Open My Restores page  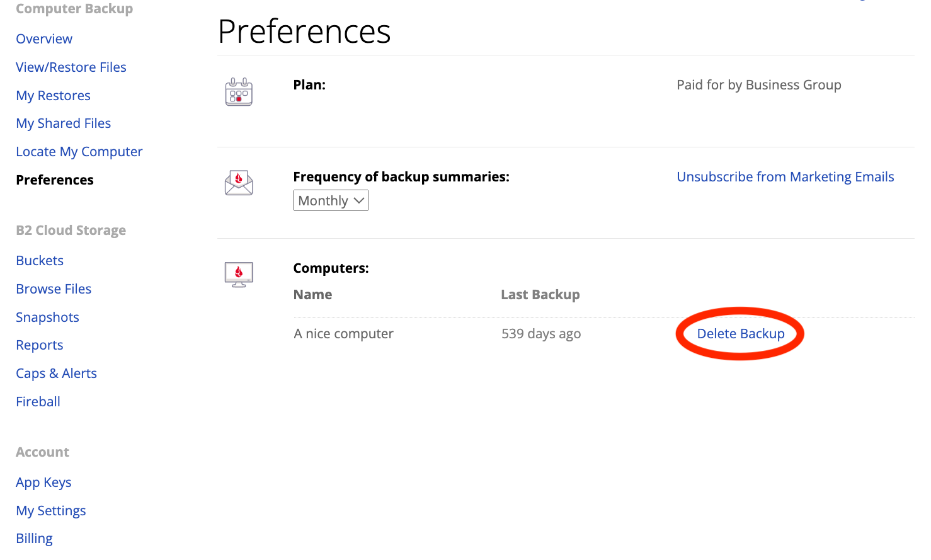[53, 96]
